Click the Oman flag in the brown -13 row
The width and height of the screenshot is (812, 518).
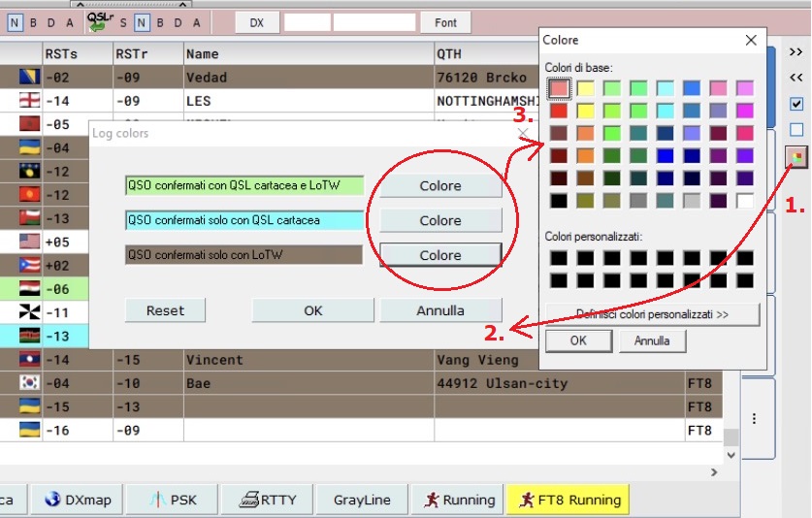(29, 218)
